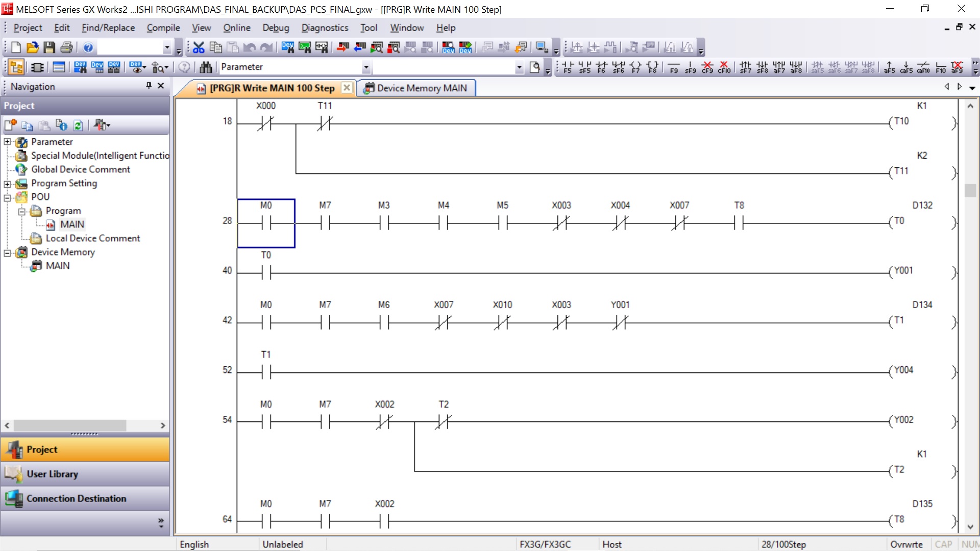Toggle pin on Navigation panel

(149, 86)
